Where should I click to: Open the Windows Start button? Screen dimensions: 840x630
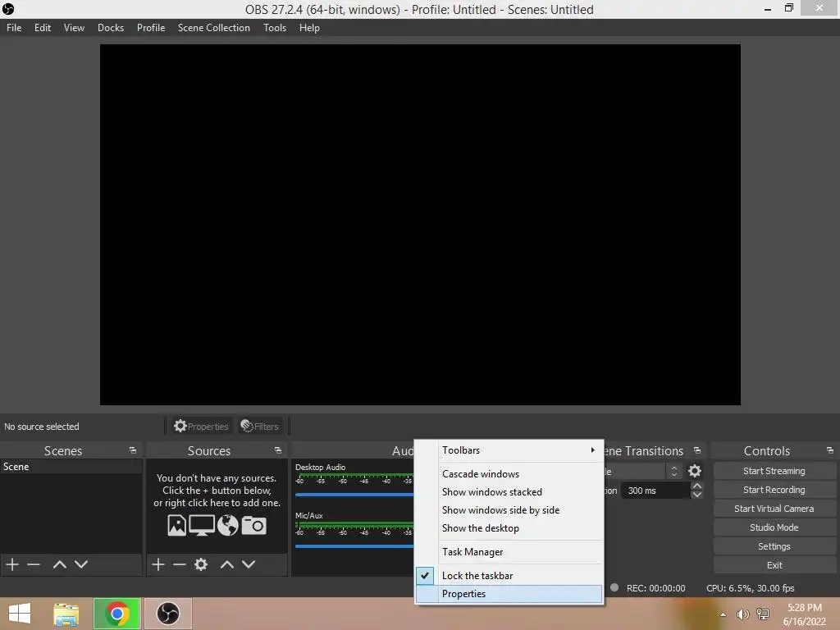20,614
